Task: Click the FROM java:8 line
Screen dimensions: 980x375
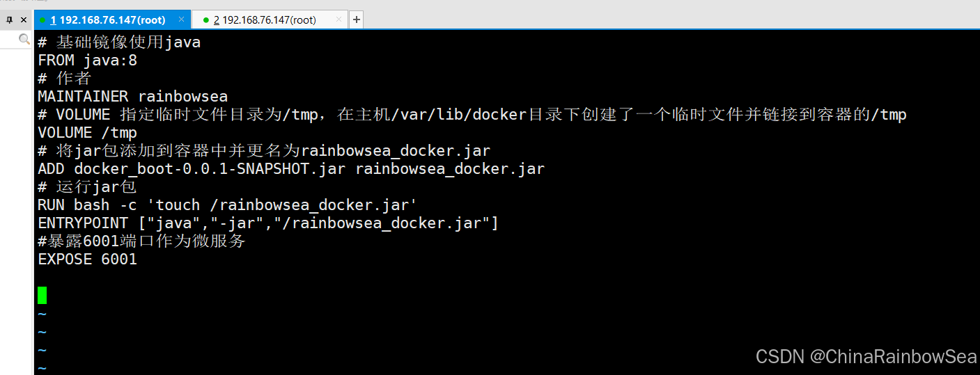Action: coord(88,61)
